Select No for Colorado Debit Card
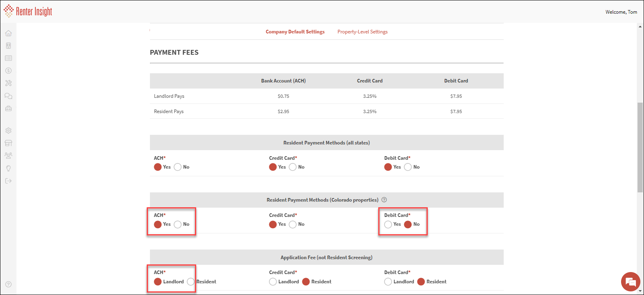644x295 pixels. tap(408, 225)
